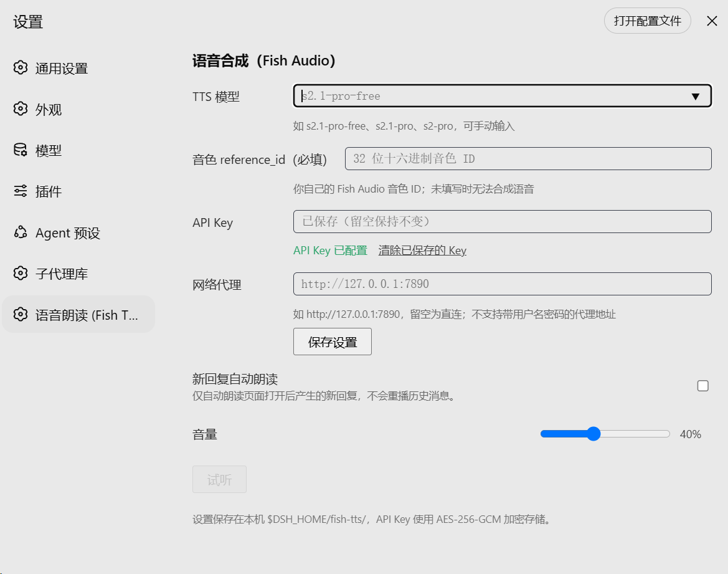Click the sliders icon beside 插件

pyautogui.click(x=21, y=191)
